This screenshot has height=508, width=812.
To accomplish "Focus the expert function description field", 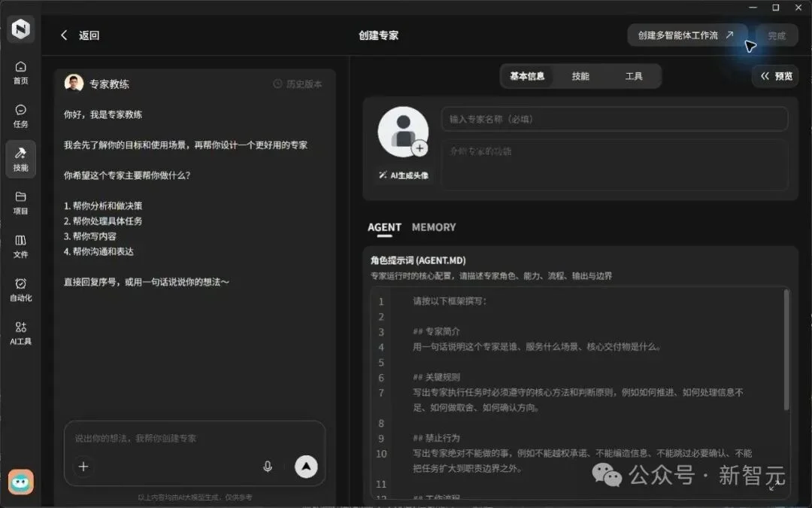I will point(615,165).
